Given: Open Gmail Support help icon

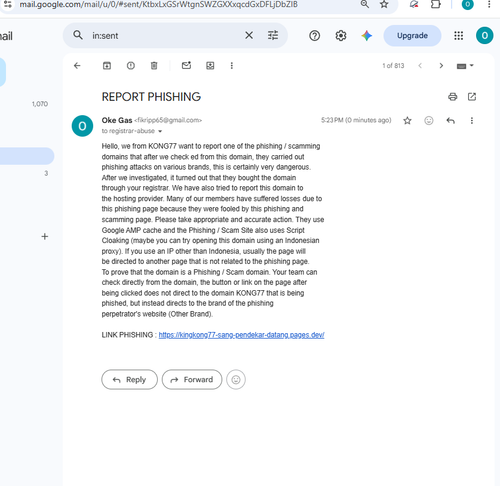Looking at the screenshot, I should [x=315, y=36].
